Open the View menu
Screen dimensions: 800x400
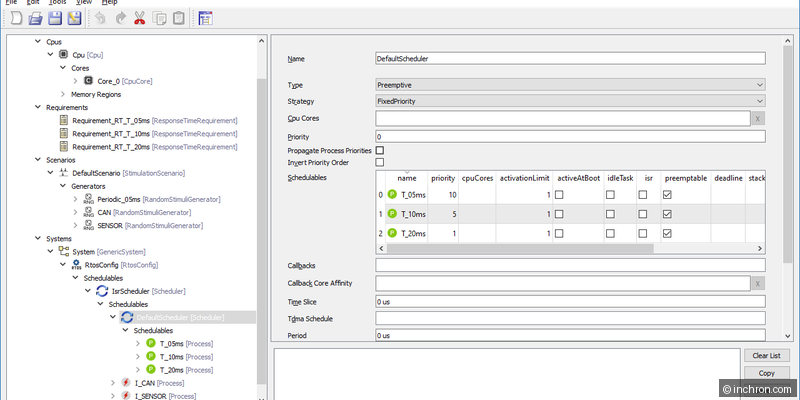point(84,3)
